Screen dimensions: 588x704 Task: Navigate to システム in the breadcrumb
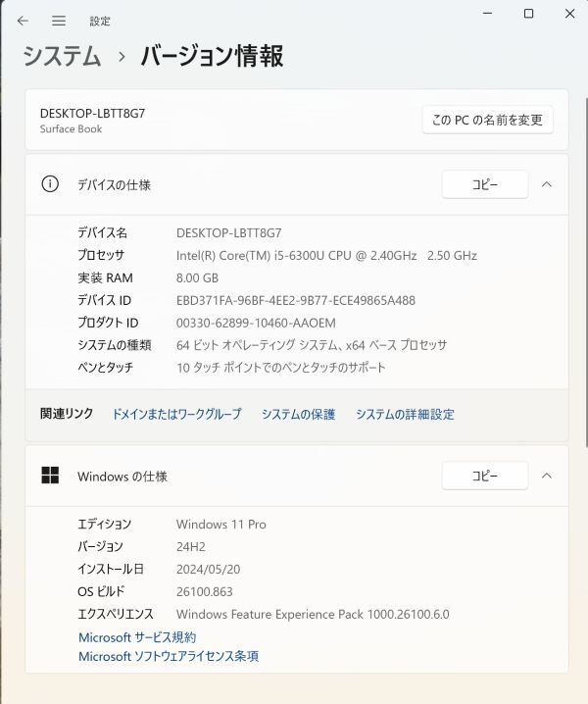pos(62,57)
